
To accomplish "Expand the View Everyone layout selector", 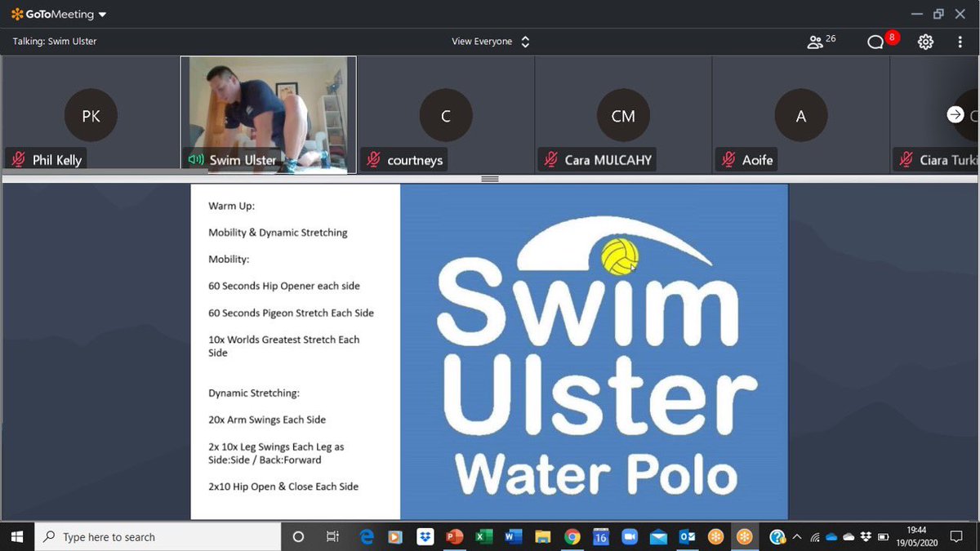I will (x=491, y=42).
